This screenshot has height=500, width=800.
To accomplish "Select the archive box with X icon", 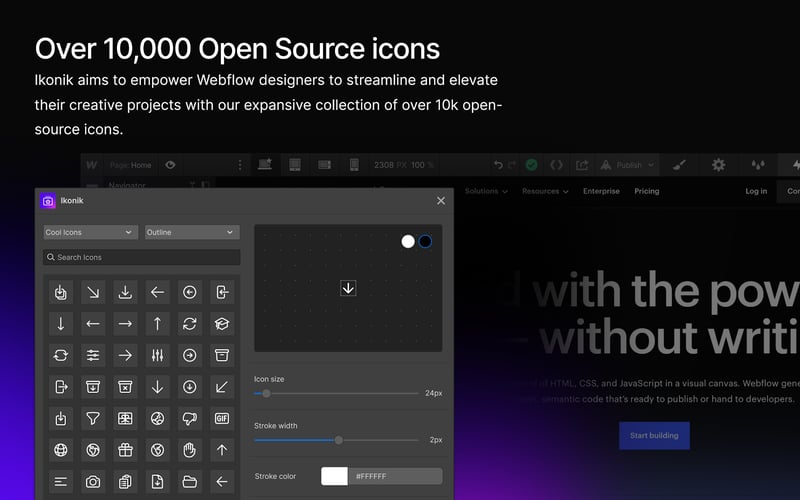I will (x=125, y=387).
